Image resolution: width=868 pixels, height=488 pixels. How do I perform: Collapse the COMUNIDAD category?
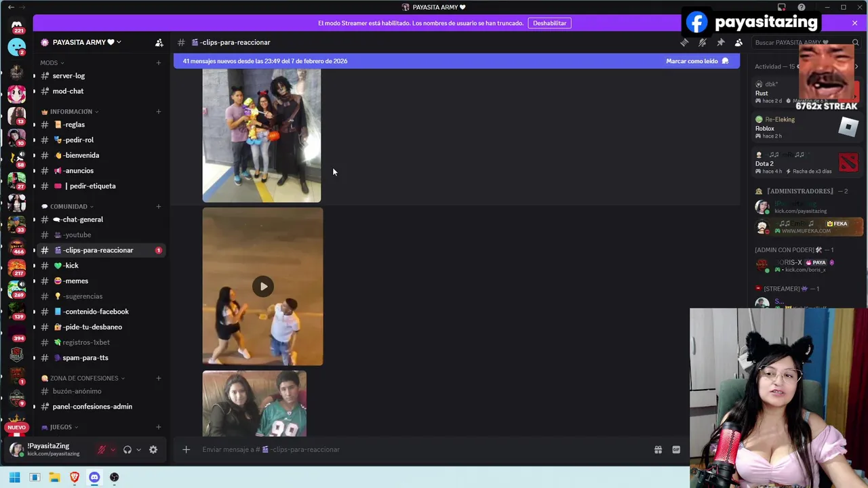click(67, 207)
